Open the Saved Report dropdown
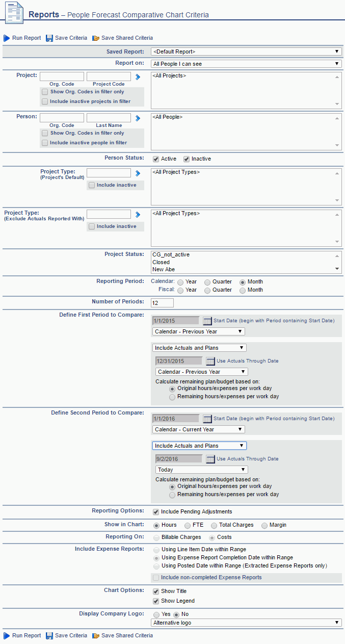The height and width of the screenshot is (644, 345). [x=247, y=51]
